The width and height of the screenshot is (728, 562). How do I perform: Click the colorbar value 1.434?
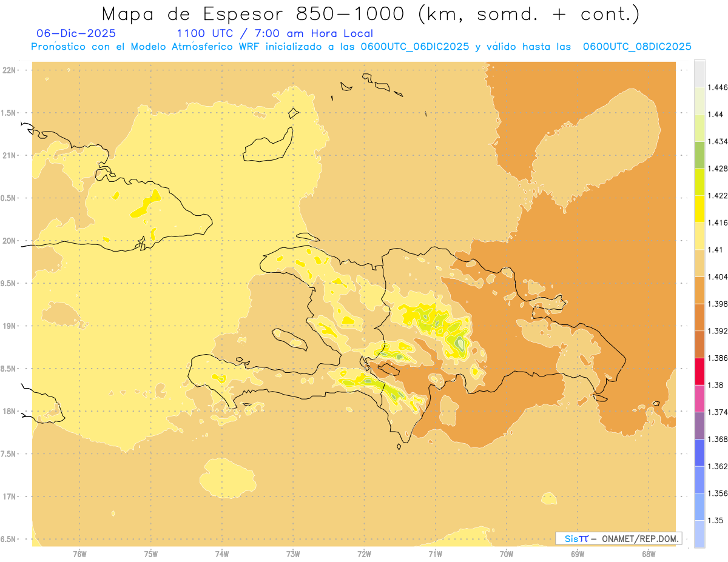[x=718, y=141]
